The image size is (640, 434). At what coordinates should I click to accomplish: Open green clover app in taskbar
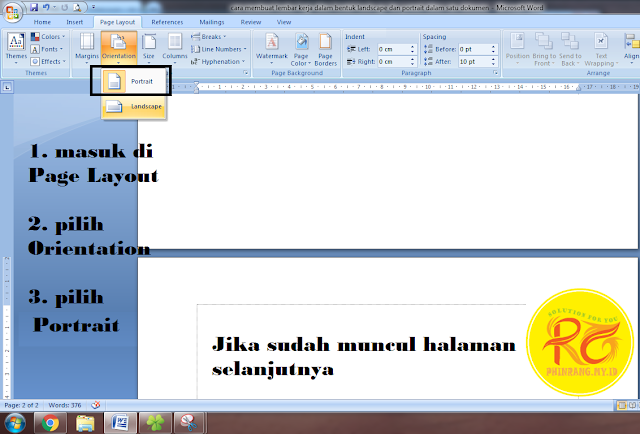click(x=155, y=423)
